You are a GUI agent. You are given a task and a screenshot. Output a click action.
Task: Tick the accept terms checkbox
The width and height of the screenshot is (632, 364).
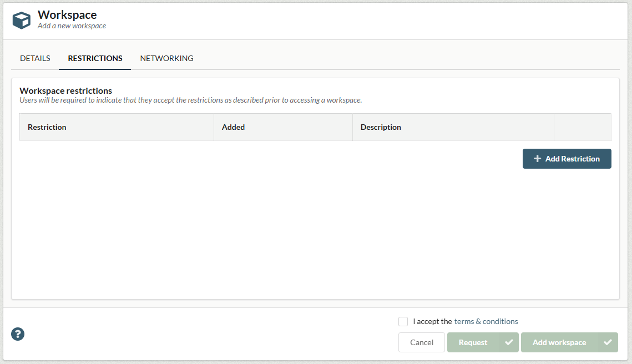pyautogui.click(x=403, y=321)
